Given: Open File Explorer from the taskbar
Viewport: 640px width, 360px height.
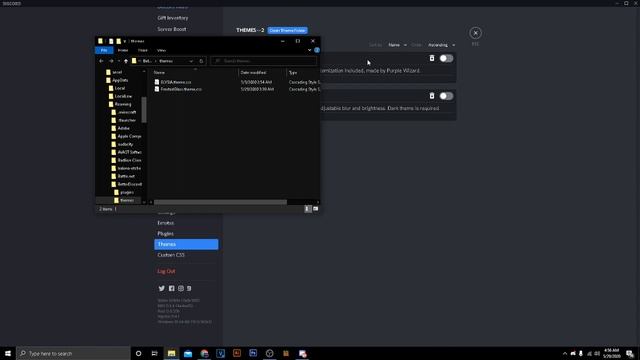Looking at the screenshot, I should [171, 353].
